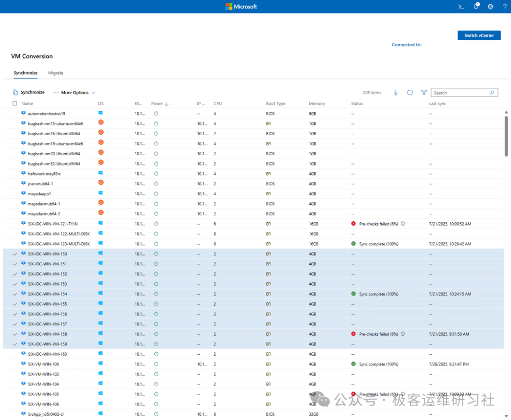This screenshot has width=511, height=420.
Task: Click info icon beside SIX-IDC-WIN-VM-121-THIN pre-checks failed
Action: click(x=403, y=224)
